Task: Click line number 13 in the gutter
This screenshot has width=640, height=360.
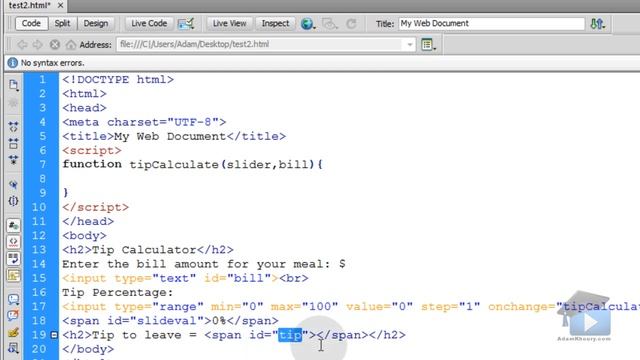Action: coord(39,250)
